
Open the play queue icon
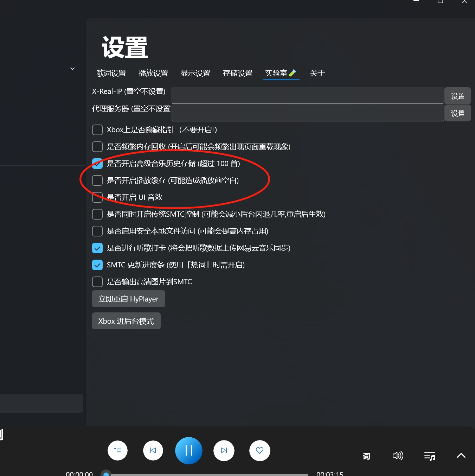point(429,456)
